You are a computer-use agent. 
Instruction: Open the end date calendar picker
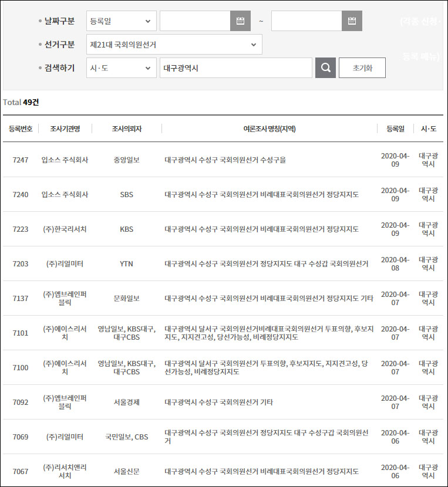click(352, 21)
